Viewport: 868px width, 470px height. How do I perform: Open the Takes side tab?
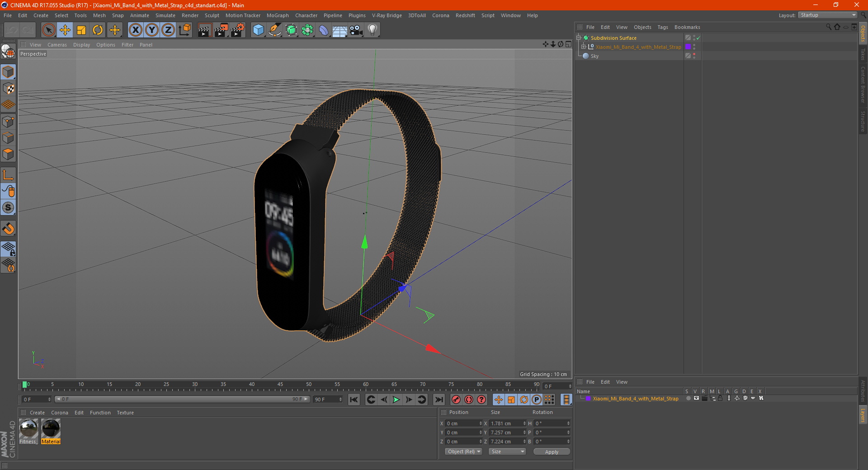(x=863, y=54)
